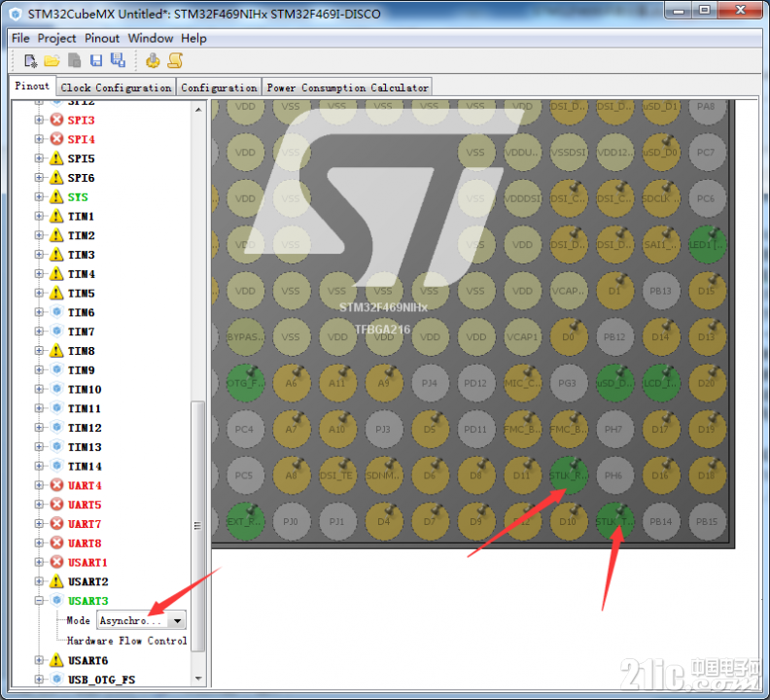Select the UART7 tree label
The width and height of the screenshot is (770, 700).
click(x=85, y=524)
